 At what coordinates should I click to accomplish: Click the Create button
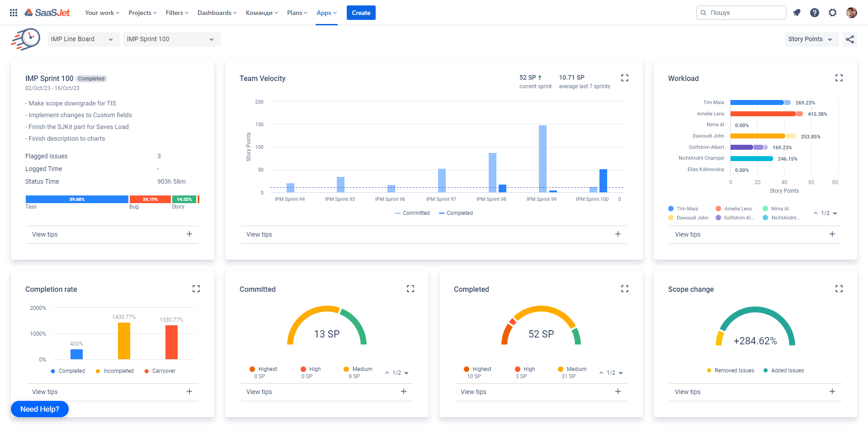pyautogui.click(x=361, y=13)
